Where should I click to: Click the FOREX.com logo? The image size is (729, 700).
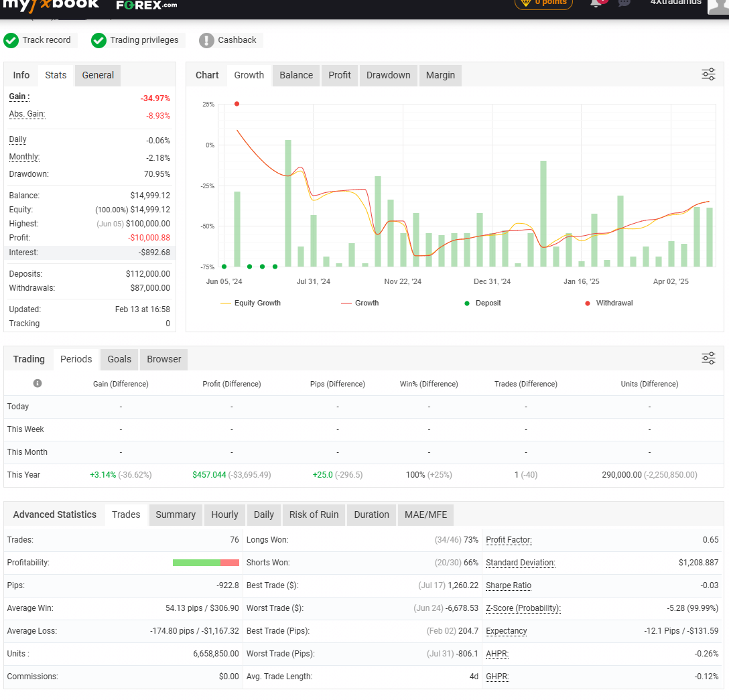coord(147,5)
